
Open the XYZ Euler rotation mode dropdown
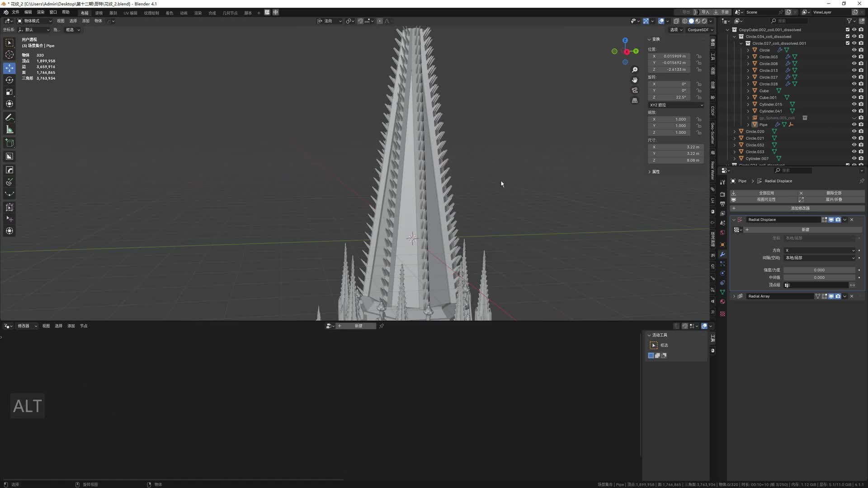pyautogui.click(x=676, y=105)
